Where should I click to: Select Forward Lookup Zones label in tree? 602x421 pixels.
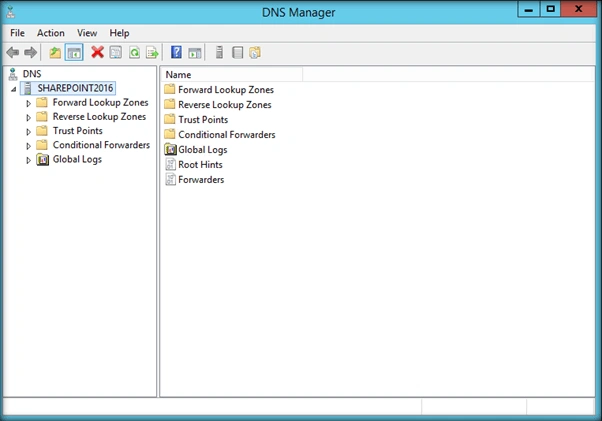(101, 102)
